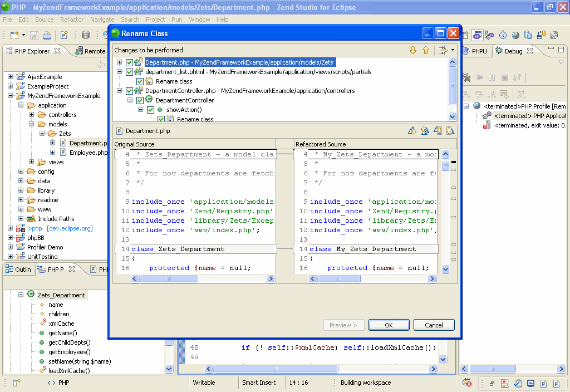Click the Resume icon in Debug view toolbar
This screenshot has width=570, height=392.
479,77
